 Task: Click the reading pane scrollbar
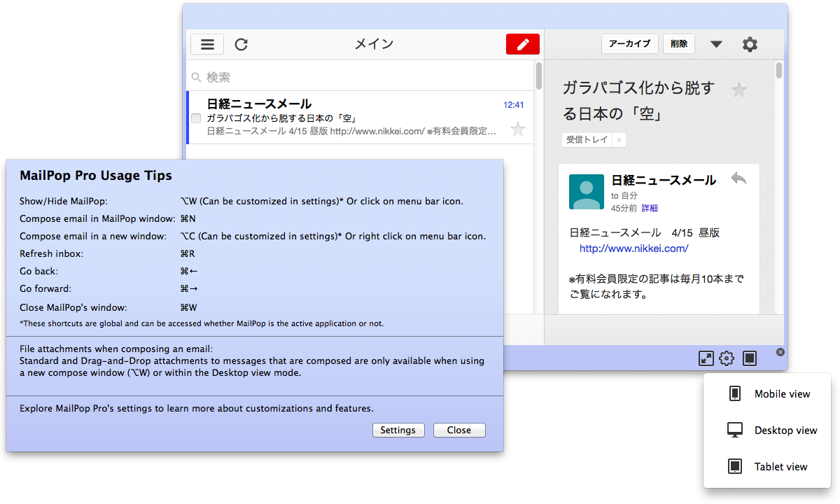tap(779, 71)
